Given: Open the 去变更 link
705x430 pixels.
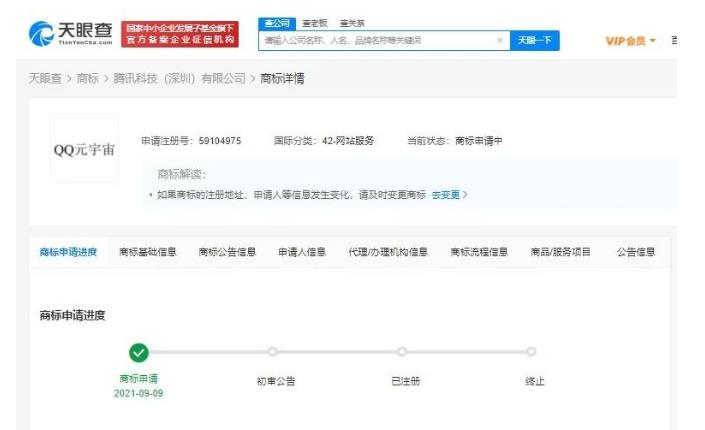Looking at the screenshot, I should 449,195.
